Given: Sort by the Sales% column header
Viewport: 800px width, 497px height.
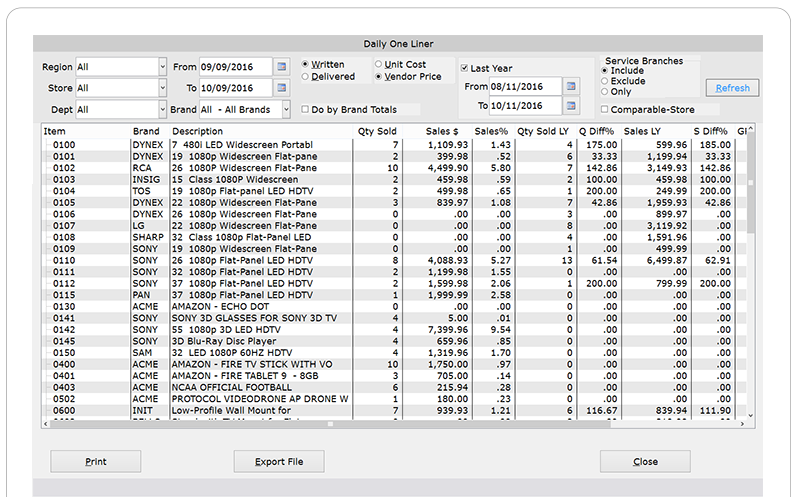Looking at the screenshot, I should (491, 131).
